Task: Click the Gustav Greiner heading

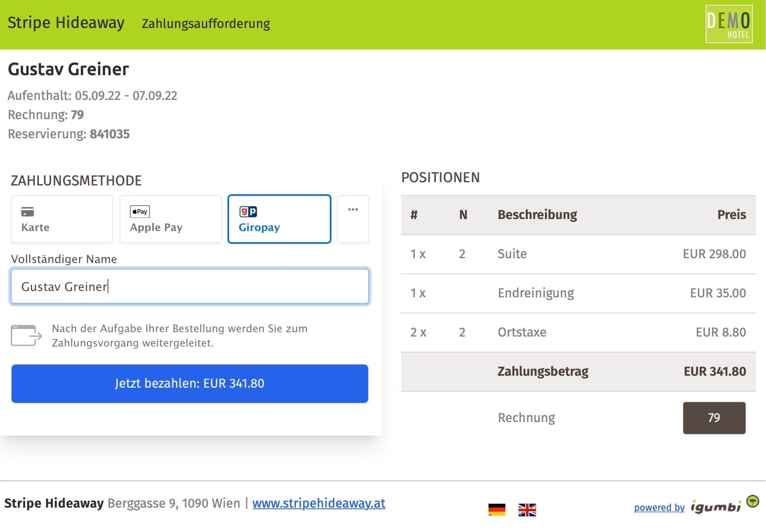Action: click(68, 69)
